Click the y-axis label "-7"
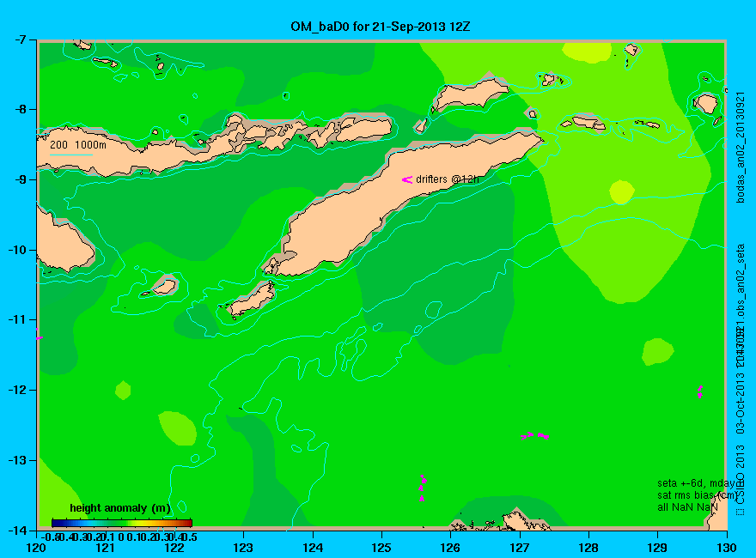This screenshot has width=756, height=558. pyautogui.click(x=21, y=39)
